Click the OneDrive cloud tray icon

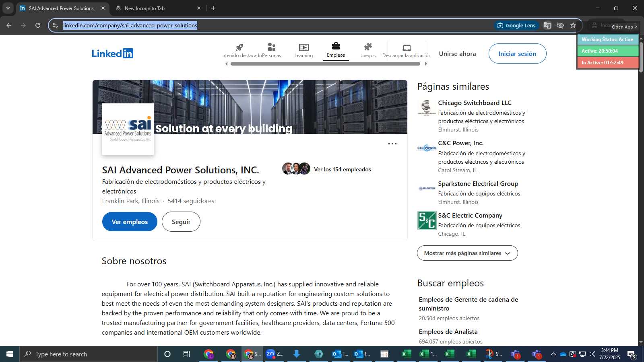pyautogui.click(x=563, y=354)
